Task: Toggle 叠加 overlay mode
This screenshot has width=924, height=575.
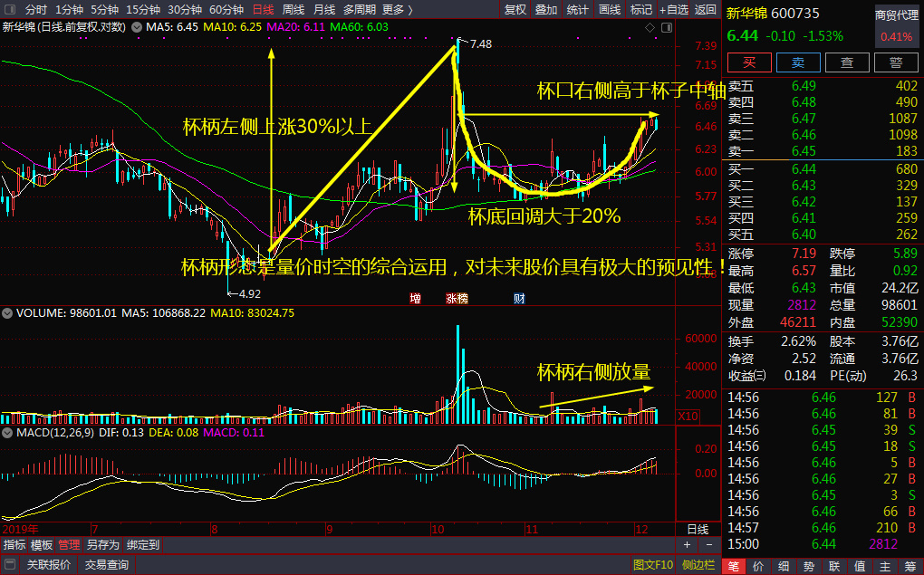Action: pos(545,10)
